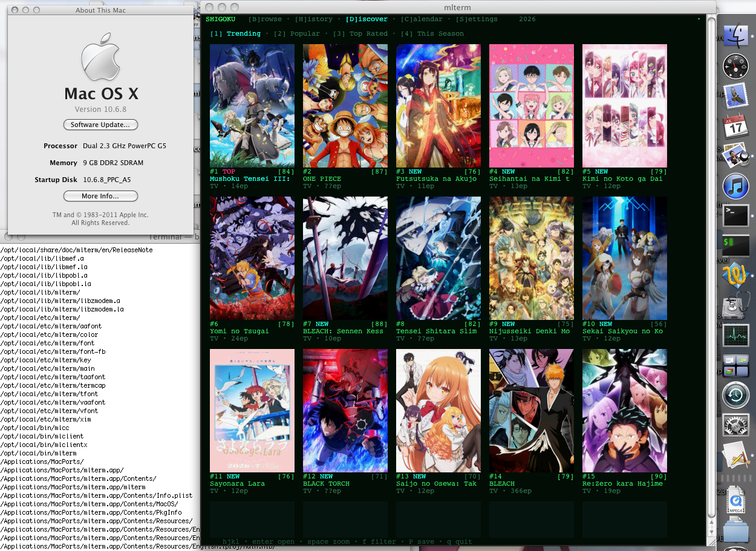Open Spaces from the Dock
This screenshot has width=756, height=551.
(x=736, y=366)
